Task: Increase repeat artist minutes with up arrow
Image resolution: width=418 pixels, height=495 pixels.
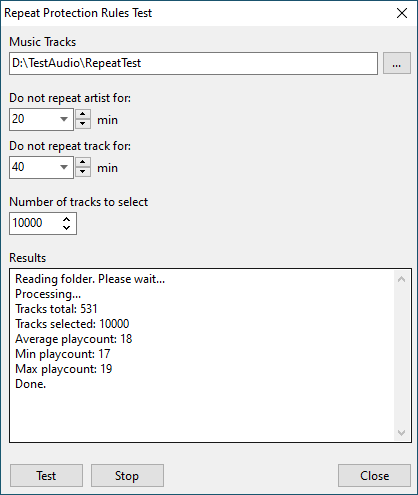Action: pyautogui.click(x=83, y=114)
